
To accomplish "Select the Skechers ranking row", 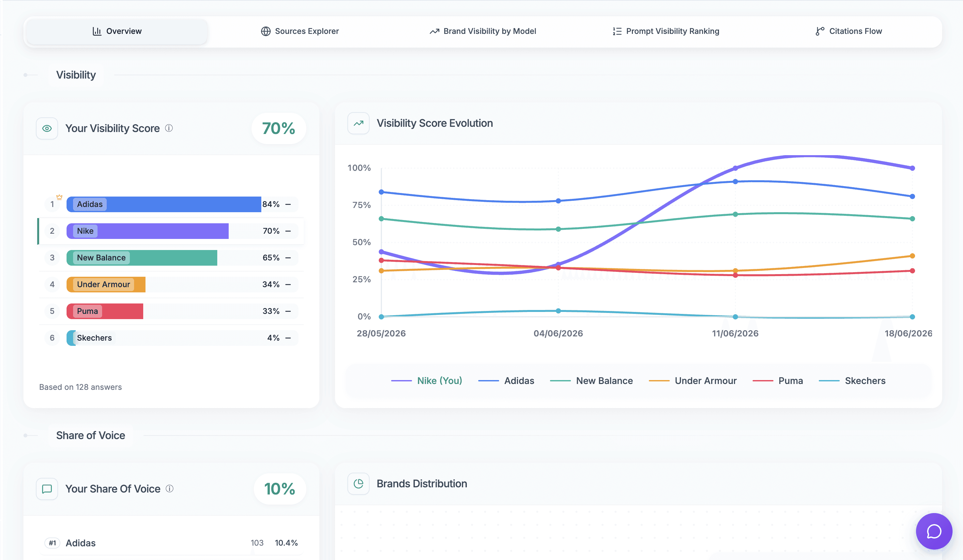I will pyautogui.click(x=171, y=338).
